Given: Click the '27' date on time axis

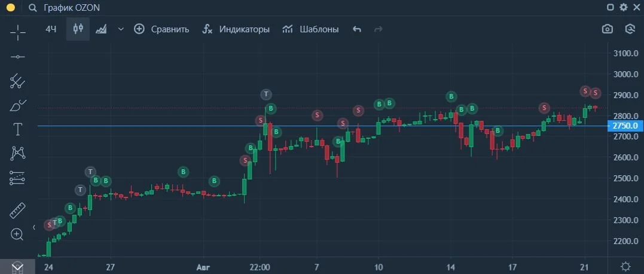Looking at the screenshot, I should point(110,267).
